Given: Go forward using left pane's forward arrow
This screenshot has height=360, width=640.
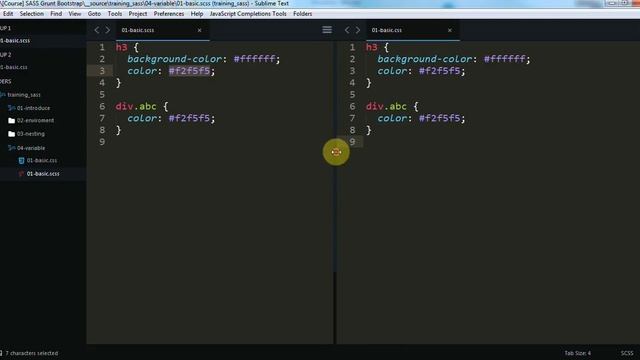Looking at the screenshot, I should pos(108,30).
